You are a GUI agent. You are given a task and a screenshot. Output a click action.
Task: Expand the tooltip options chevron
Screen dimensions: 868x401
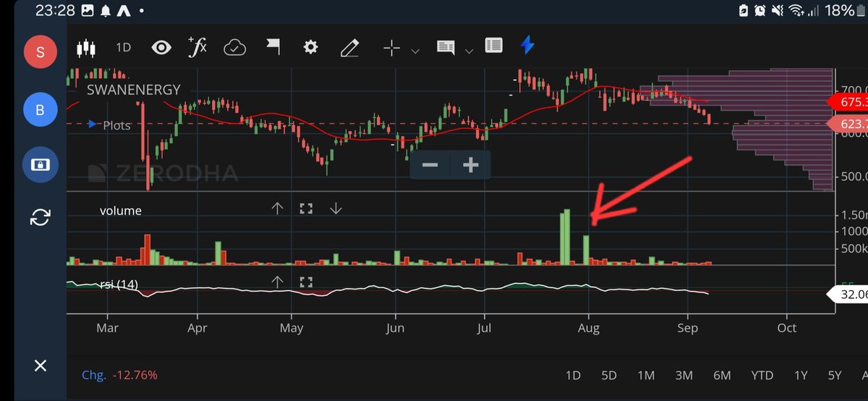(x=469, y=51)
